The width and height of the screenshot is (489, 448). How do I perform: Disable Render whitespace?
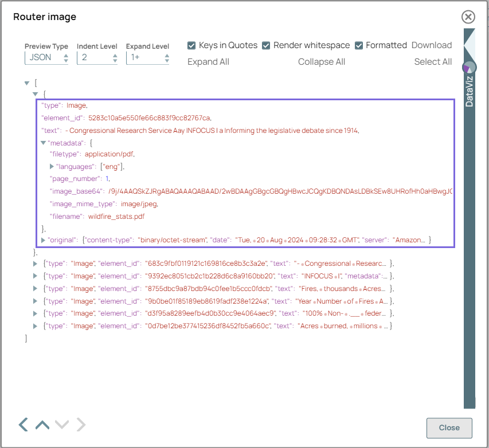point(265,45)
